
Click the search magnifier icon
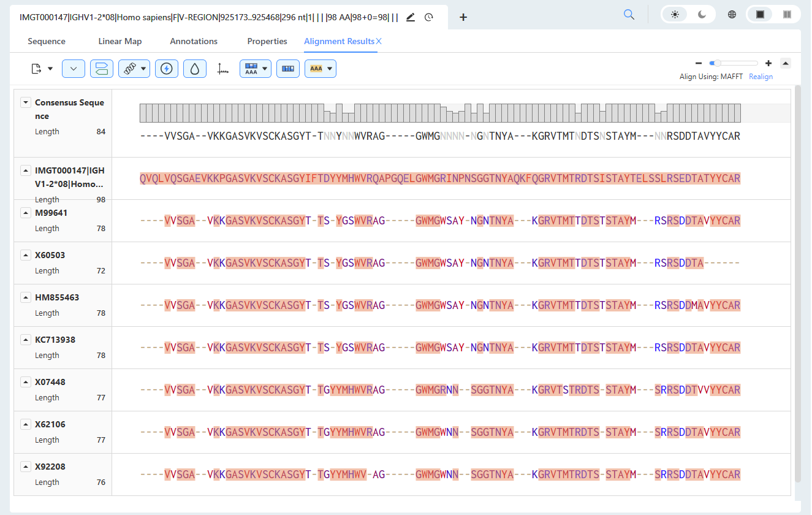tap(629, 15)
